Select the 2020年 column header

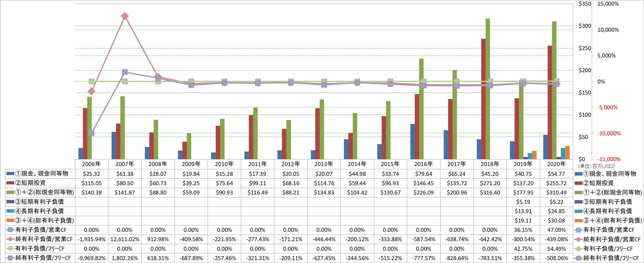(556, 164)
